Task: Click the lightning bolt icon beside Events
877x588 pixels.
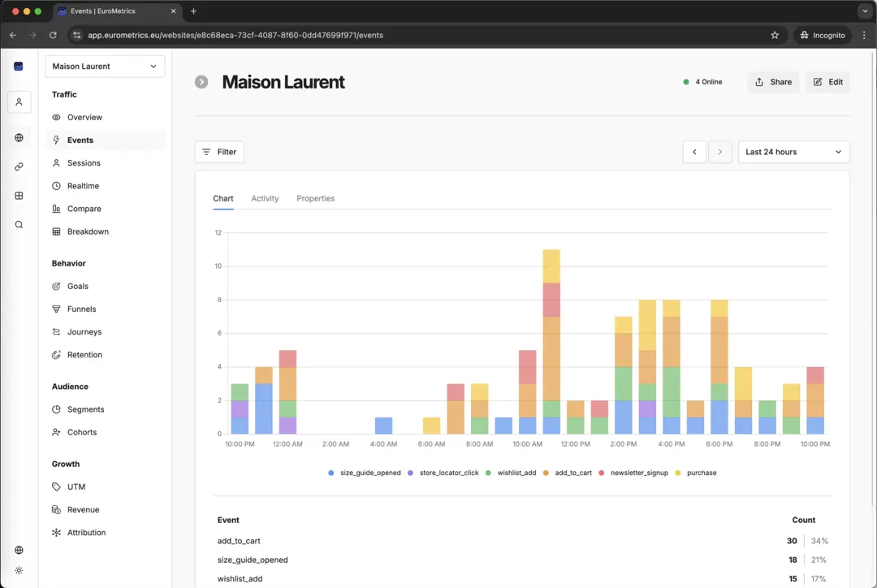Action: click(56, 141)
